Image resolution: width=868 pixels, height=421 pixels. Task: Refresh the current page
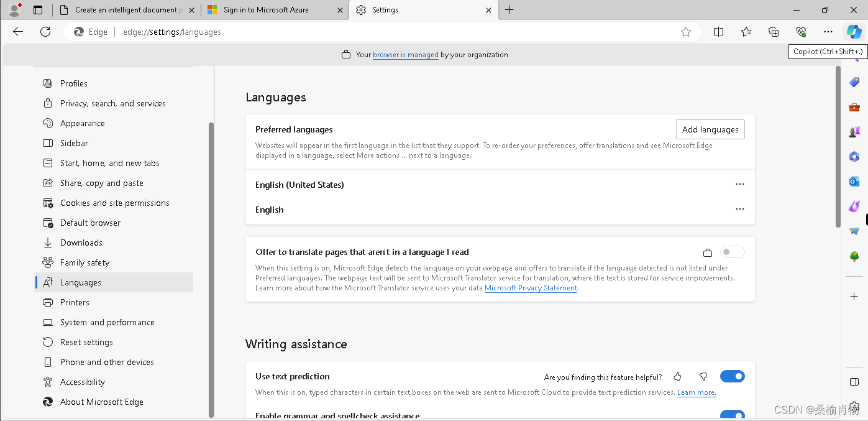pos(45,32)
